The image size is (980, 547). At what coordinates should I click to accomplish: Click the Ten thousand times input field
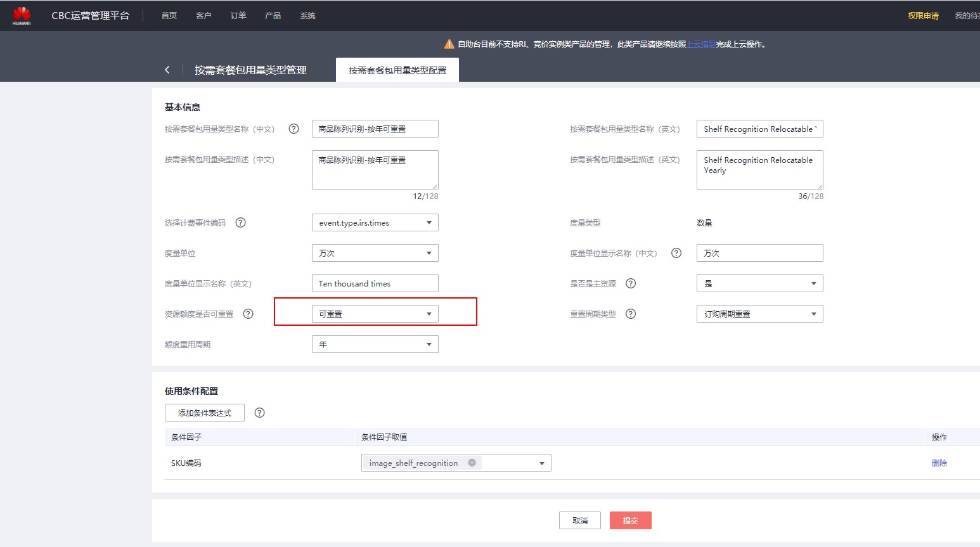(375, 283)
